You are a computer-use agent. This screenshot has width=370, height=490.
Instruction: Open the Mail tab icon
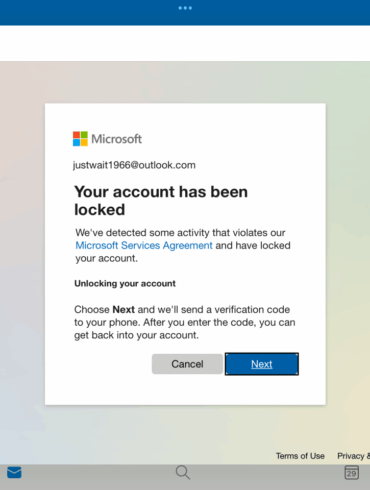(14, 472)
